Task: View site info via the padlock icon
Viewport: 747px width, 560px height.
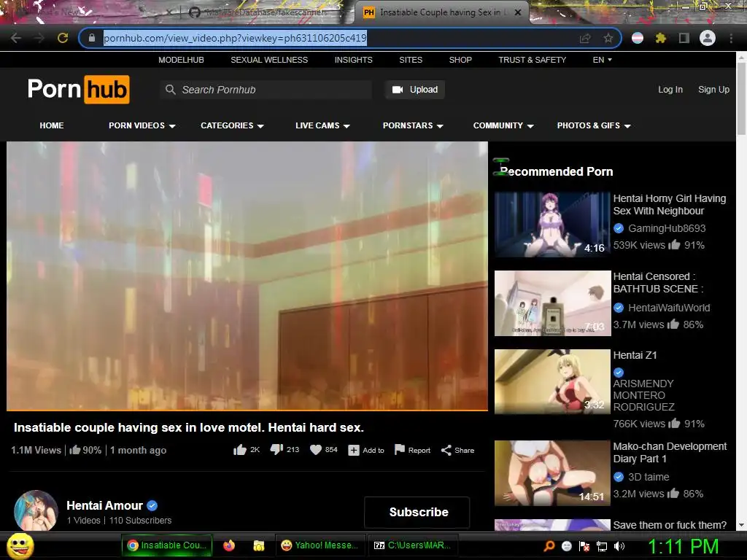Action: pyautogui.click(x=92, y=38)
